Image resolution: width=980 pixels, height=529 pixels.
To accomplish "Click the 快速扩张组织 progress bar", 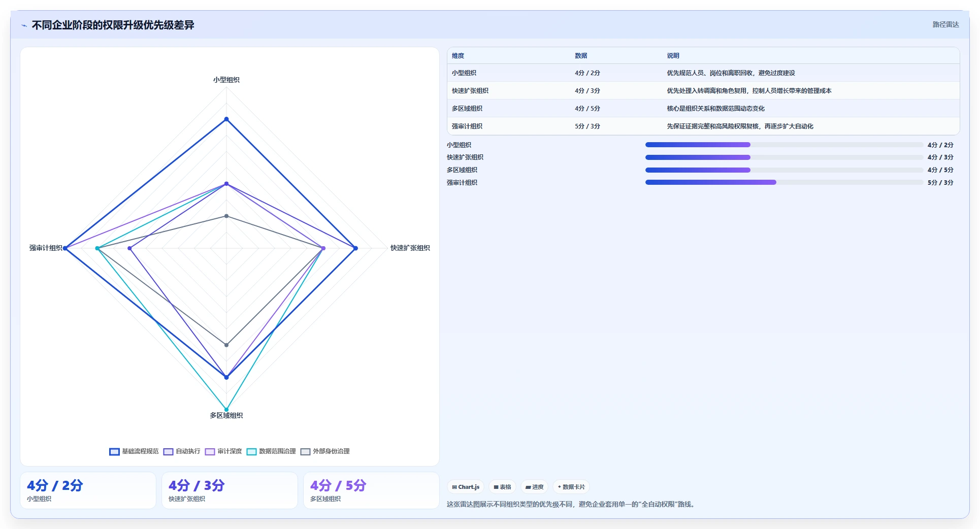I will [x=784, y=157].
